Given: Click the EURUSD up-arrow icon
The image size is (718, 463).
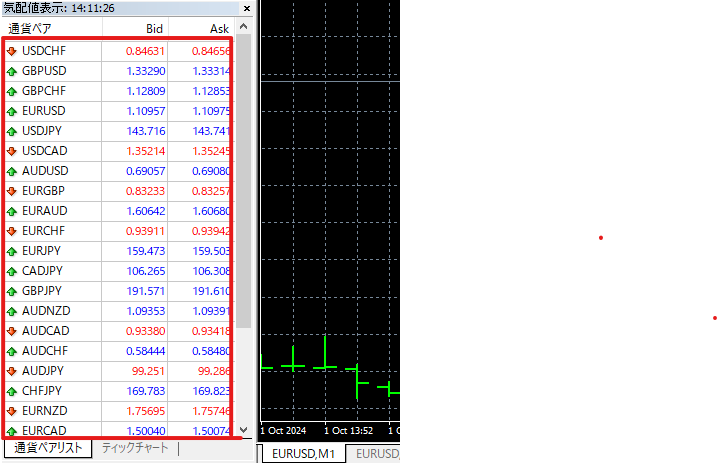Looking at the screenshot, I should pyautogui.click(x=12, y=111).
